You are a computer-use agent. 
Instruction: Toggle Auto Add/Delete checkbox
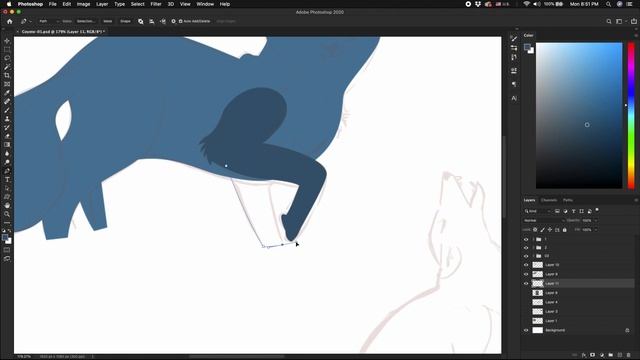(x=180, y=21)
